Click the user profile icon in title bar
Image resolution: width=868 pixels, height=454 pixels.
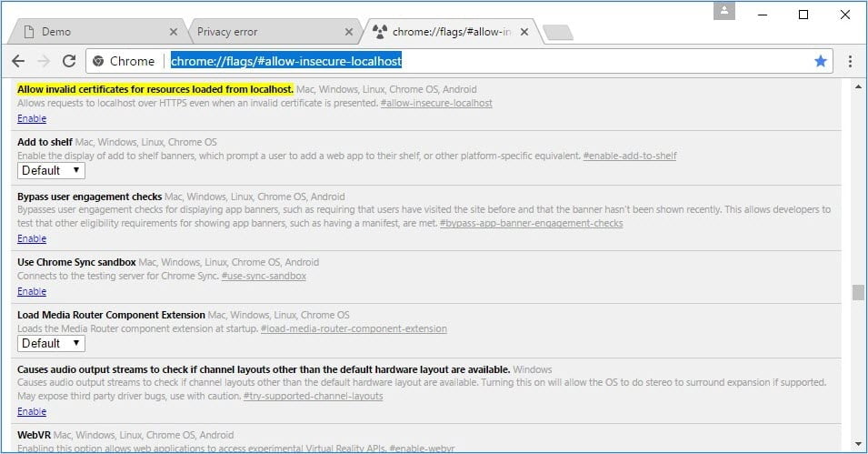pyautogui.click(x=723, y=11)
